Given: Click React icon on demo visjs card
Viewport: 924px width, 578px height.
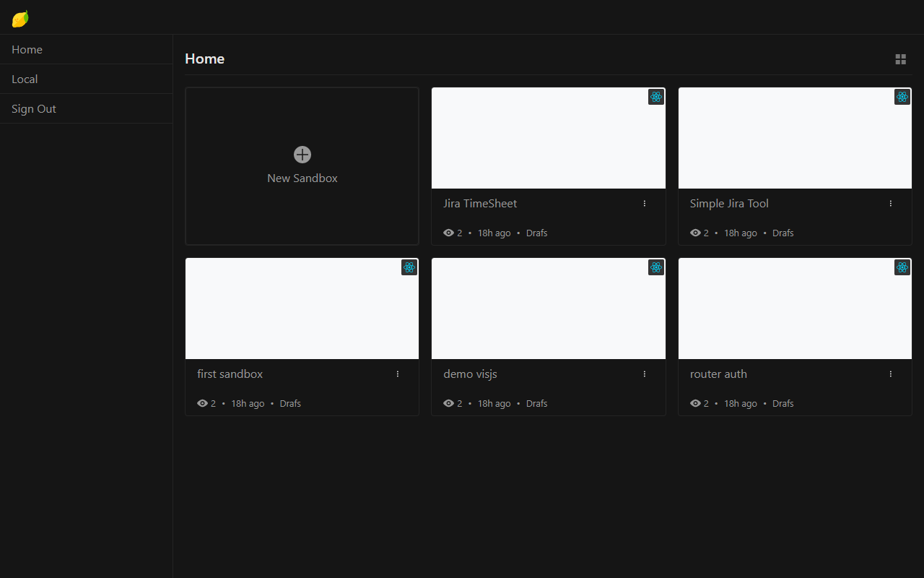Looking at the screenshot, I should (655, 267).
